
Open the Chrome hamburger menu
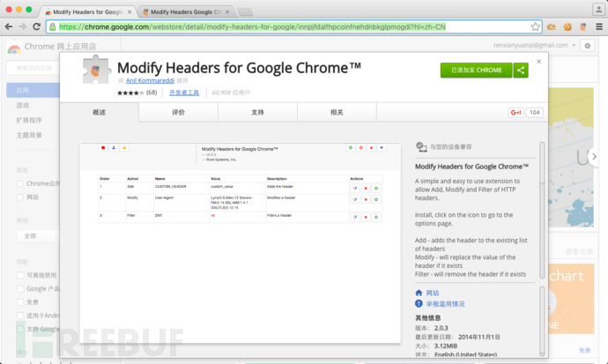(599, 26)
